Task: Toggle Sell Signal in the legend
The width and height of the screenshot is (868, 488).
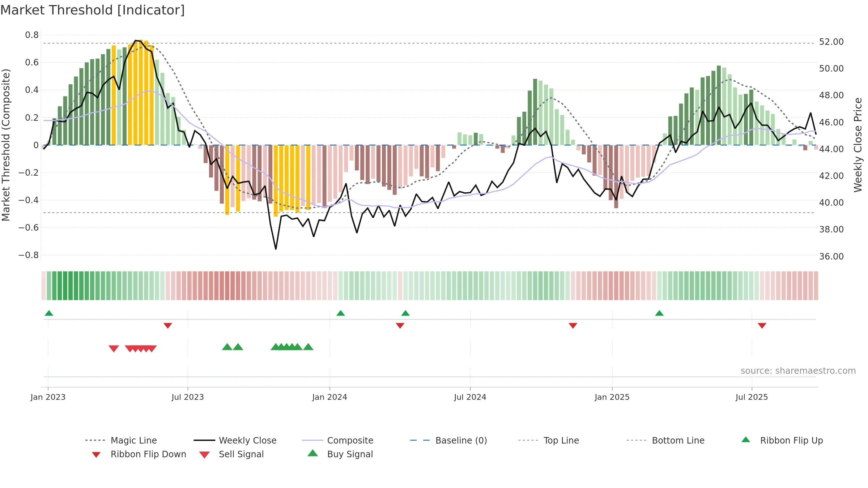Action: pyautogui.click(x=231, y=454)
